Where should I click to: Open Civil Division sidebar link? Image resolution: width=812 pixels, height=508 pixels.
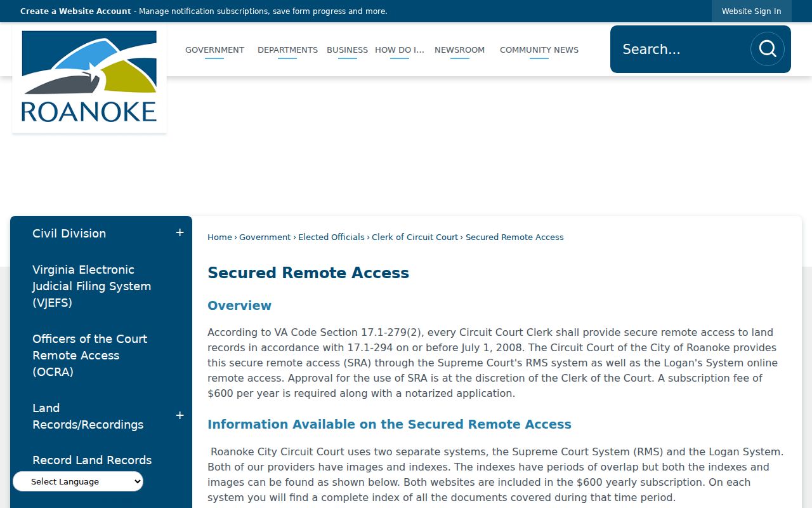pos(69,233)
